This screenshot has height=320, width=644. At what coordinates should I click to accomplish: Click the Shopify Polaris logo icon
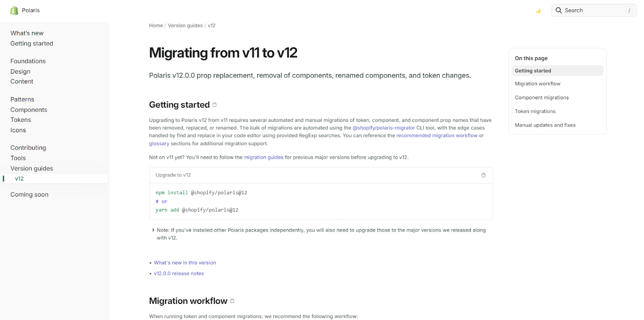[14, 10]
